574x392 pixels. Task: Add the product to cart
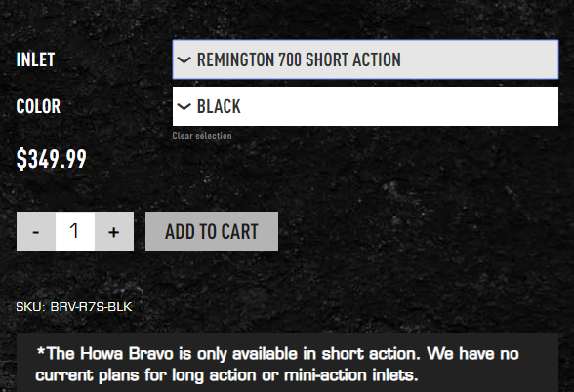(212, 231)
